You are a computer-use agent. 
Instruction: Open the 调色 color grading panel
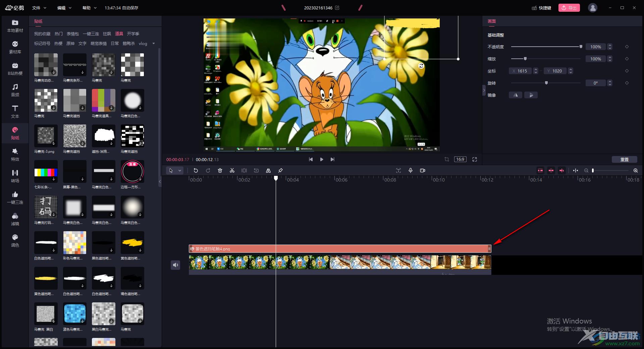pyautogui.click(x=15, y=241)
